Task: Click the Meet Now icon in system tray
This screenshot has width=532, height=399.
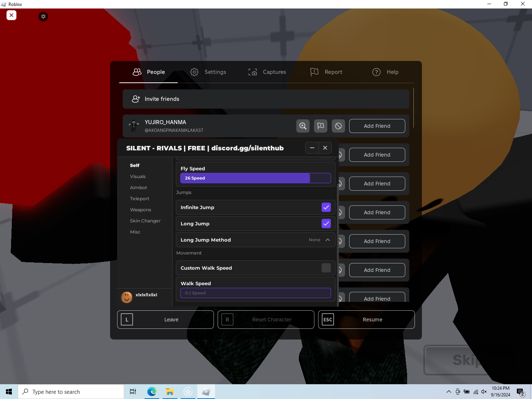Action: [x=458, y=392]
